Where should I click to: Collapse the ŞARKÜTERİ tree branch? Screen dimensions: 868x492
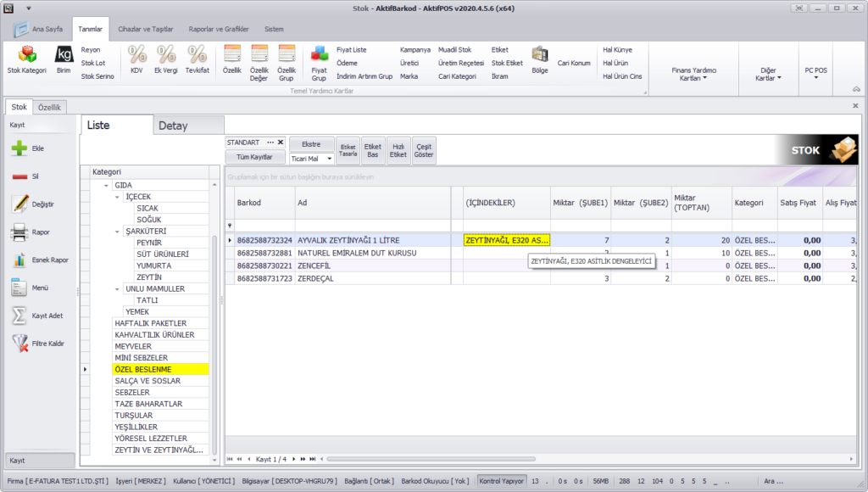(x=117, y=231)
